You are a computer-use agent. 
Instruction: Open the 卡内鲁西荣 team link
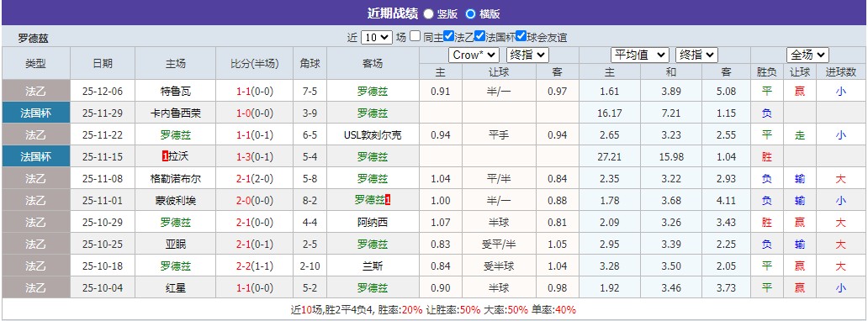coord(176,113)
